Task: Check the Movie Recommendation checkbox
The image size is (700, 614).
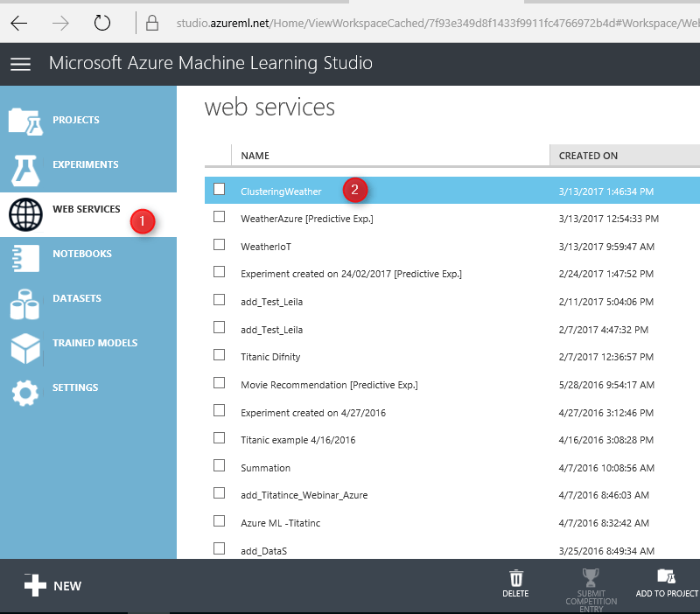Action: click(220, 383)
